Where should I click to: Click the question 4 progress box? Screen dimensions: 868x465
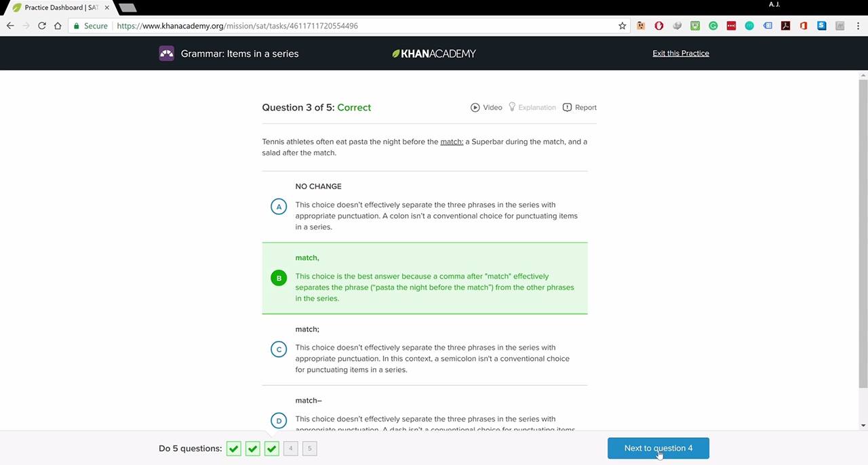[290, 448]
